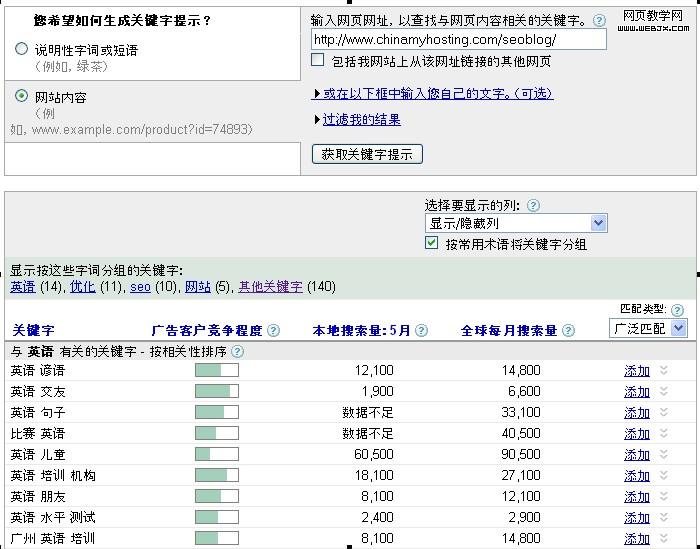Click the 获取关键字提示 button
Viewport: 700px width, 549px height.
coord(368,154)
